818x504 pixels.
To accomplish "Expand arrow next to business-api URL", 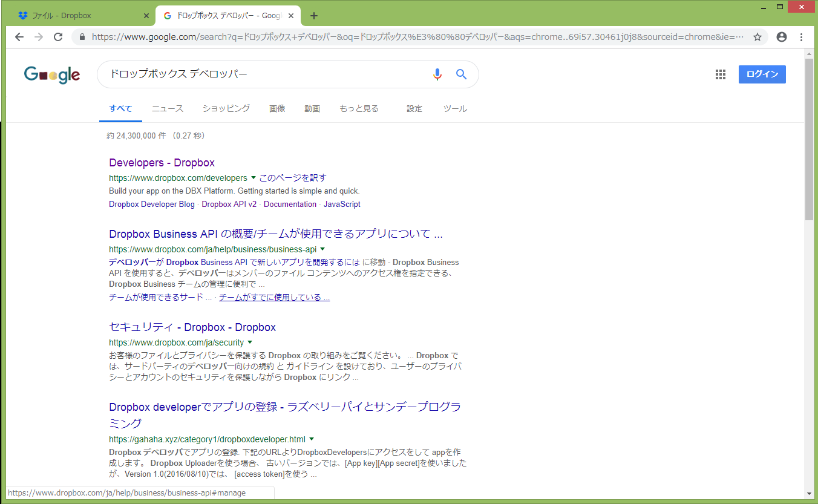I will [322, 249].
